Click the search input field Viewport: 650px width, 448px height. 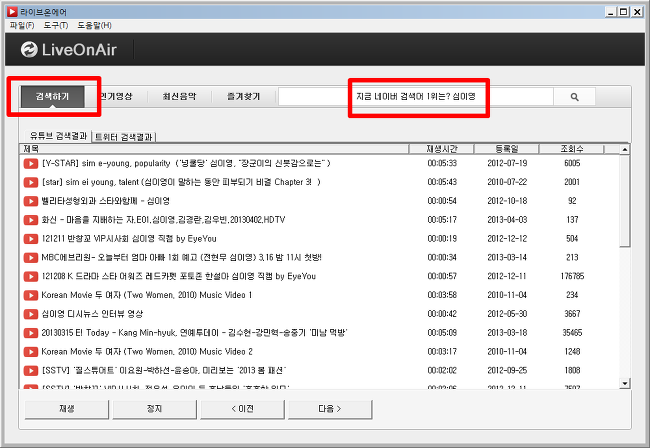(x=416, y=97)
